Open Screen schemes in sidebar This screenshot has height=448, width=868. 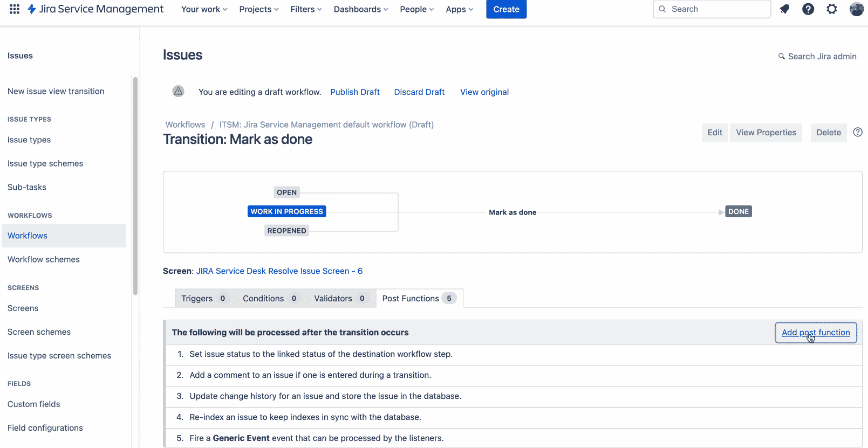tap(39, 332)
